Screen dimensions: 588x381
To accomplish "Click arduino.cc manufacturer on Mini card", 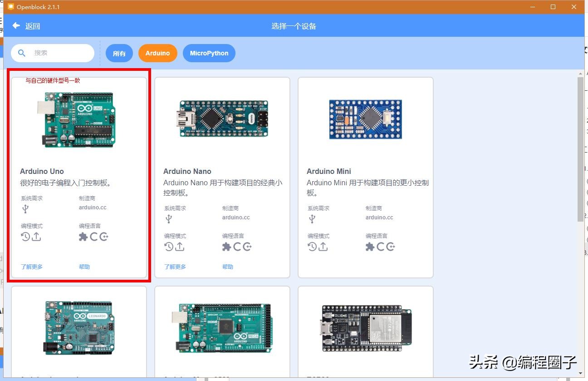I will (x=379, y=218).
